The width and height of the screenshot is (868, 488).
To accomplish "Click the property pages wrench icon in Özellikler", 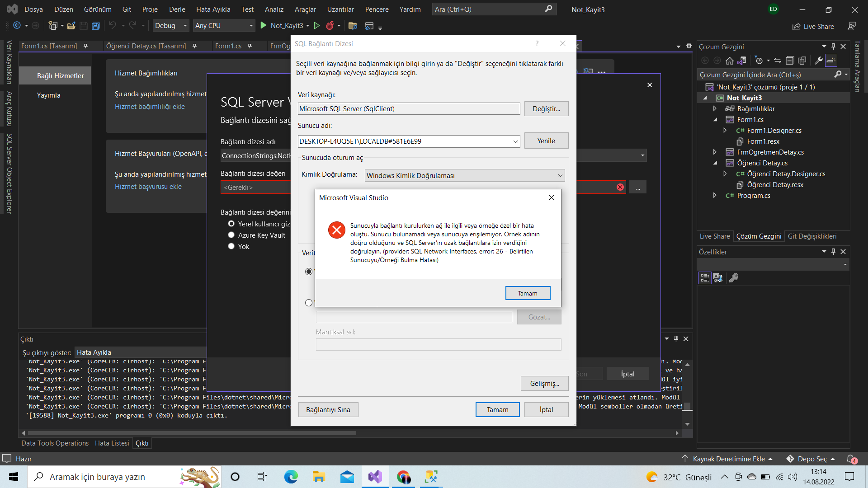I will click(x=734, y=278).
